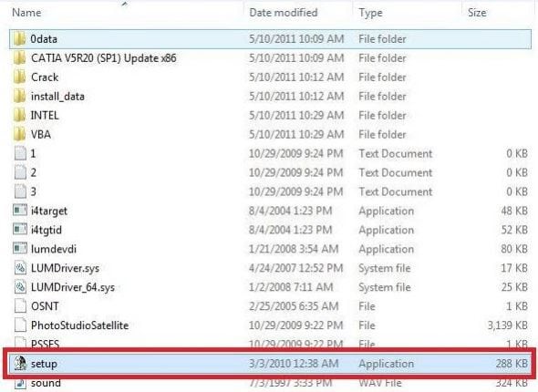
Task: Select the folder name "VBA"
Action: click(x=41, y=134)
